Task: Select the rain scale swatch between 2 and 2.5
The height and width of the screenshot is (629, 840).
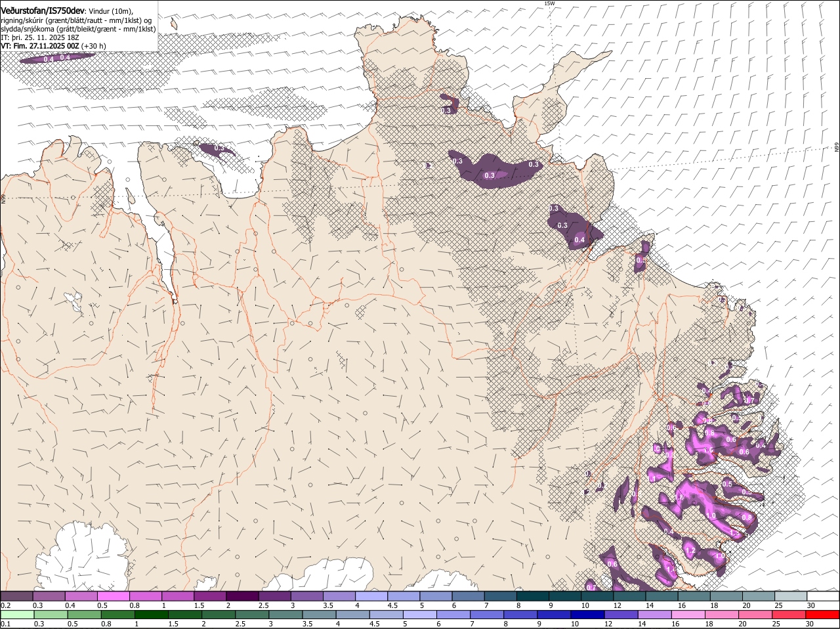Action: (x=219, y=615)
